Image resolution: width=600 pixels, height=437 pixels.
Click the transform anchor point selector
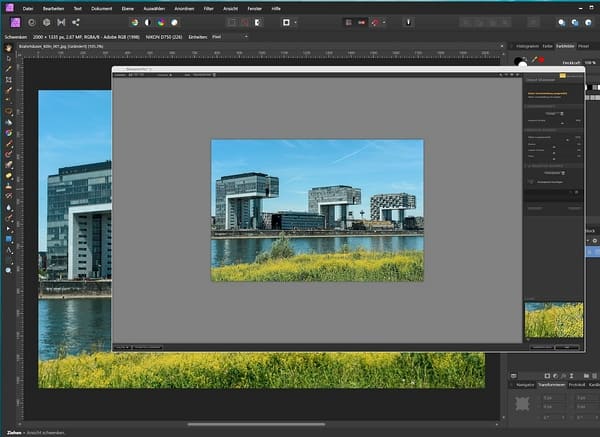(x=522, y=403)
